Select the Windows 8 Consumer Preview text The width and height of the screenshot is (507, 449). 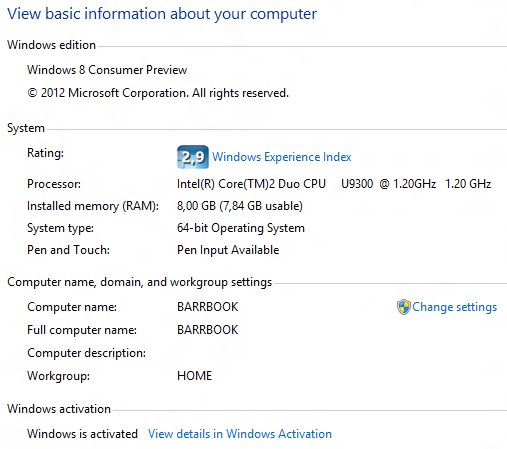click(x=107, y=70)
